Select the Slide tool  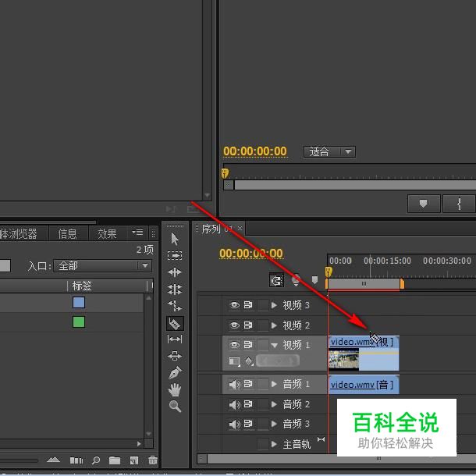(175, 356)
